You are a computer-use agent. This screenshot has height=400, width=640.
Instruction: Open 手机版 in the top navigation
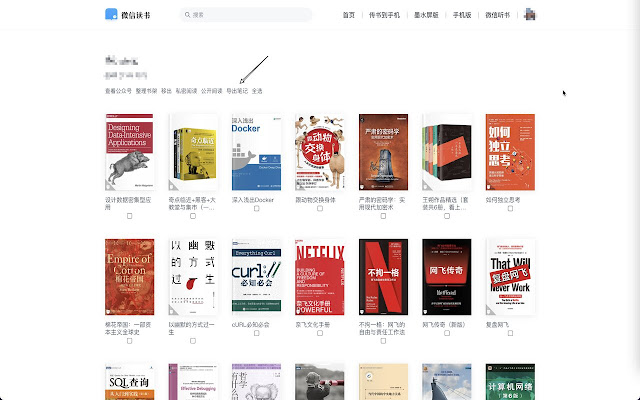(462, 15)
